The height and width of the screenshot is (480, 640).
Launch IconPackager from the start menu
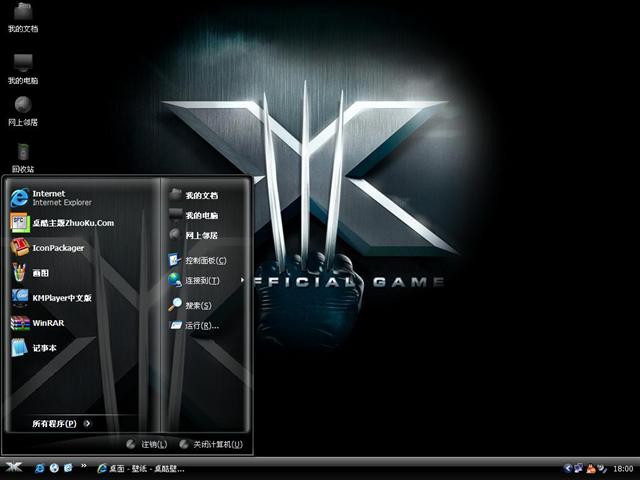click(x=58, y=247)
